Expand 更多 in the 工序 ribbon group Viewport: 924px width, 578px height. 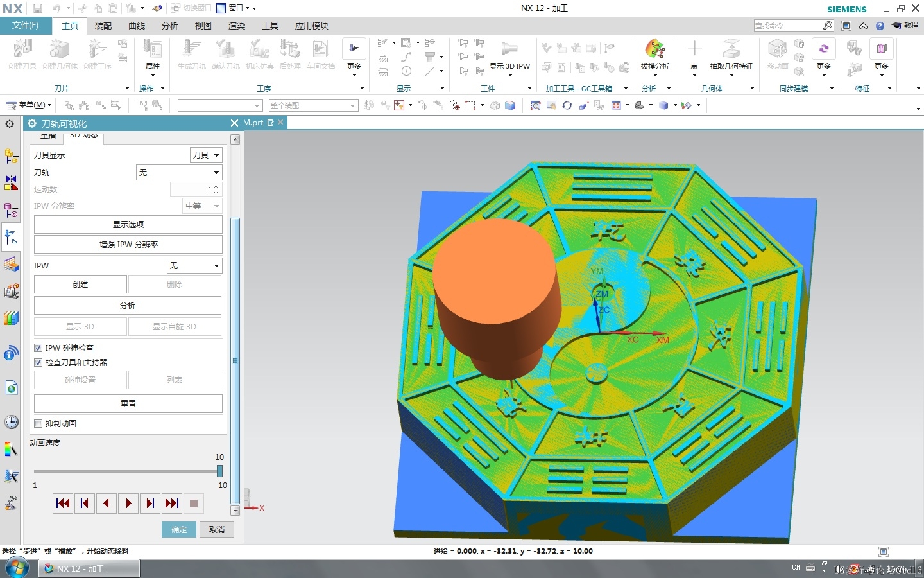[354, 57]
